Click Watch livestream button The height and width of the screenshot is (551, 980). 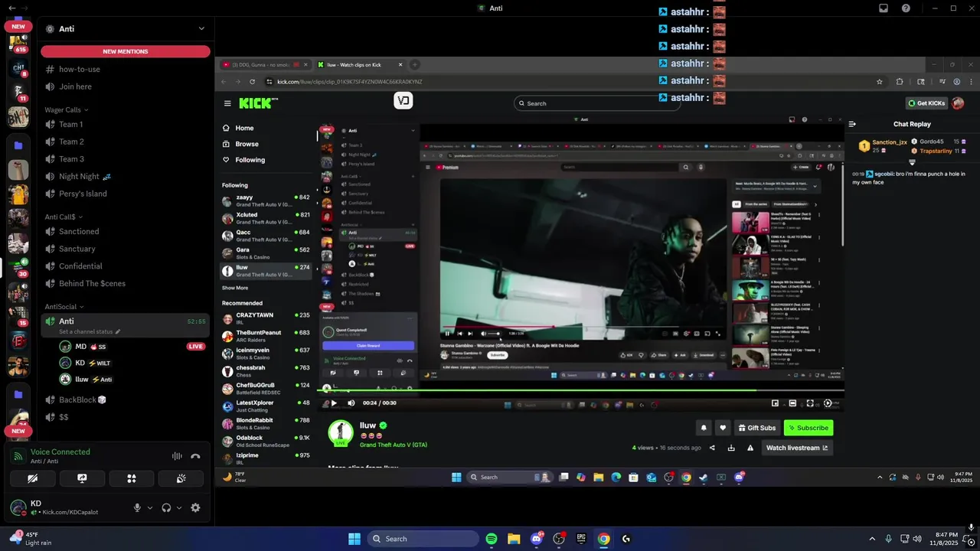(x=796, y=448)
